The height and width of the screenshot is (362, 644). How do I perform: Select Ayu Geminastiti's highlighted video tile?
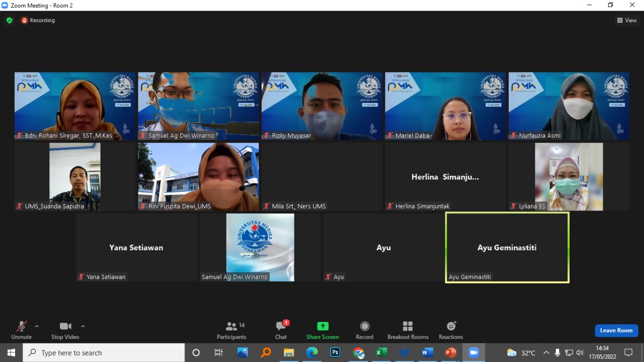coord(507,247)
